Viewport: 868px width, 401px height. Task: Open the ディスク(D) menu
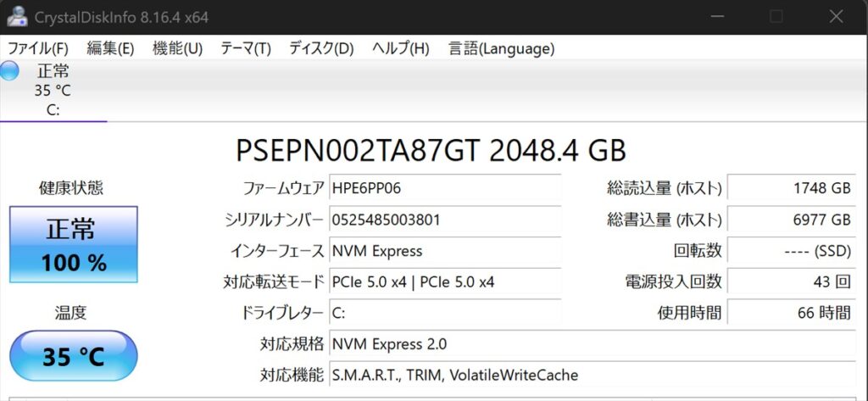coord(321,48)
